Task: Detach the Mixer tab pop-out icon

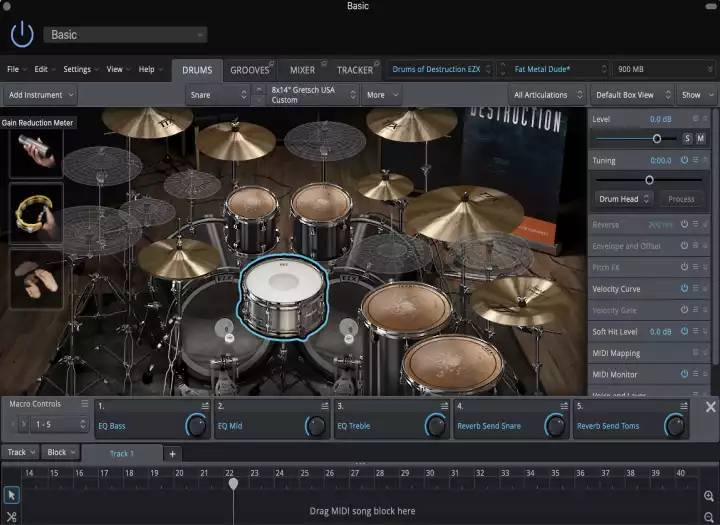Action: (324, 63)
